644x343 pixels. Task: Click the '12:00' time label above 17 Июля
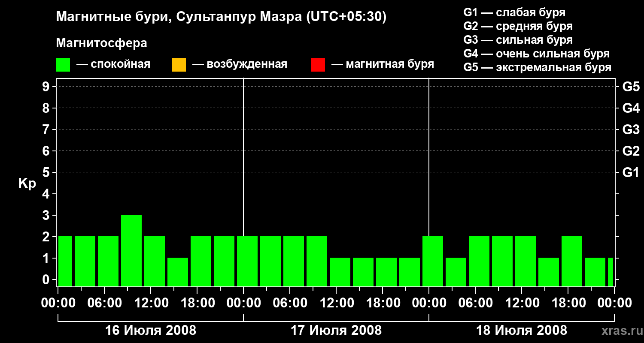point(336,303)
